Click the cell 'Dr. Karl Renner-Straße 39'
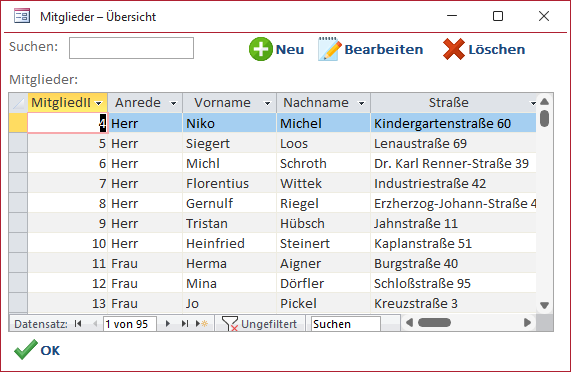The height and width of the screenshot is (372, 571). 453,163
